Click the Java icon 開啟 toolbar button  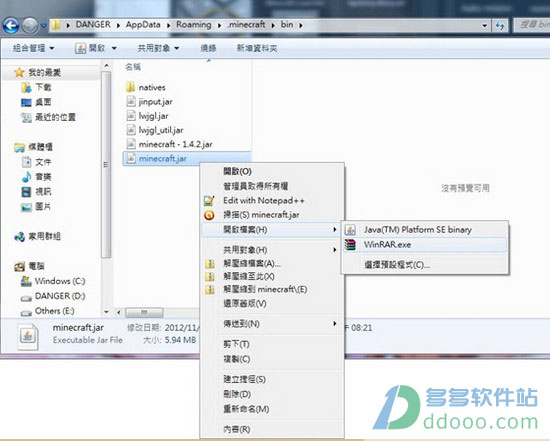click(x=90, y=48)
